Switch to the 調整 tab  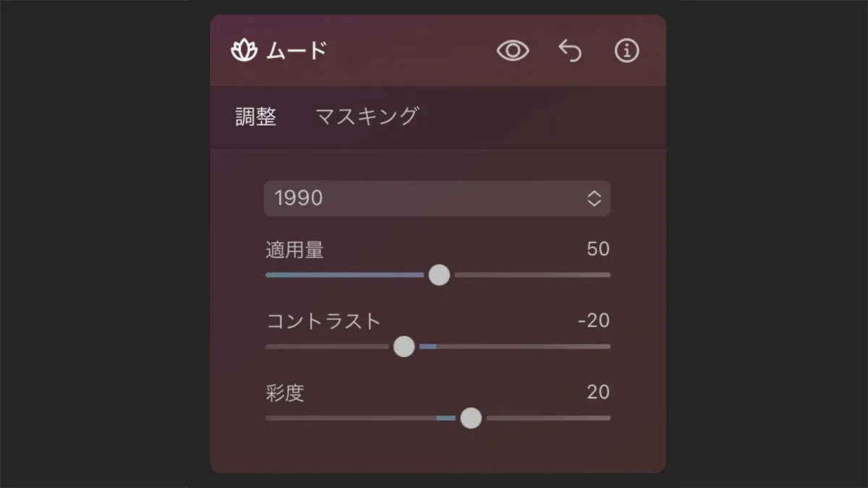(256, 116)
